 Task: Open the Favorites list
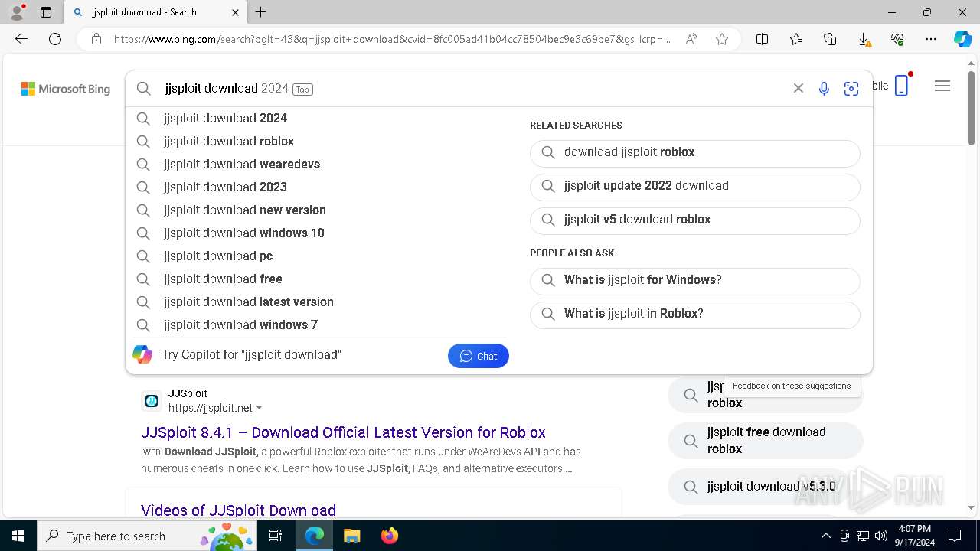[x=796, y=39]
